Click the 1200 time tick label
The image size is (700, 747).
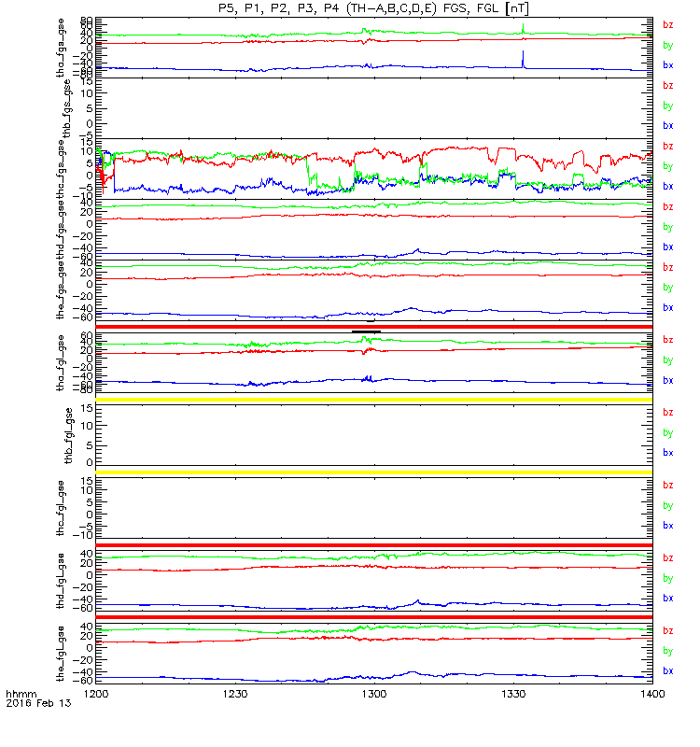point(96,694)
